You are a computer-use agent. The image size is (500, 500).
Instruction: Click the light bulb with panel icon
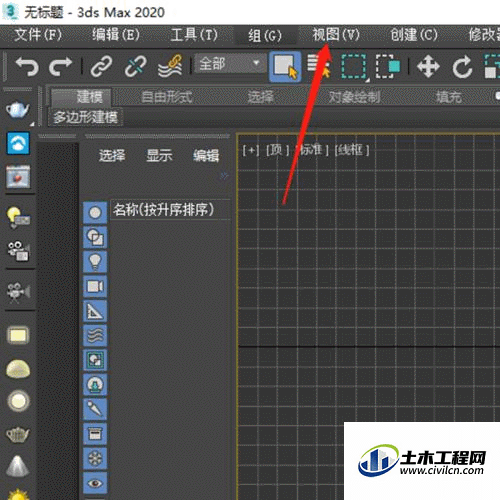pyautogui.click(x=18, y=217)
